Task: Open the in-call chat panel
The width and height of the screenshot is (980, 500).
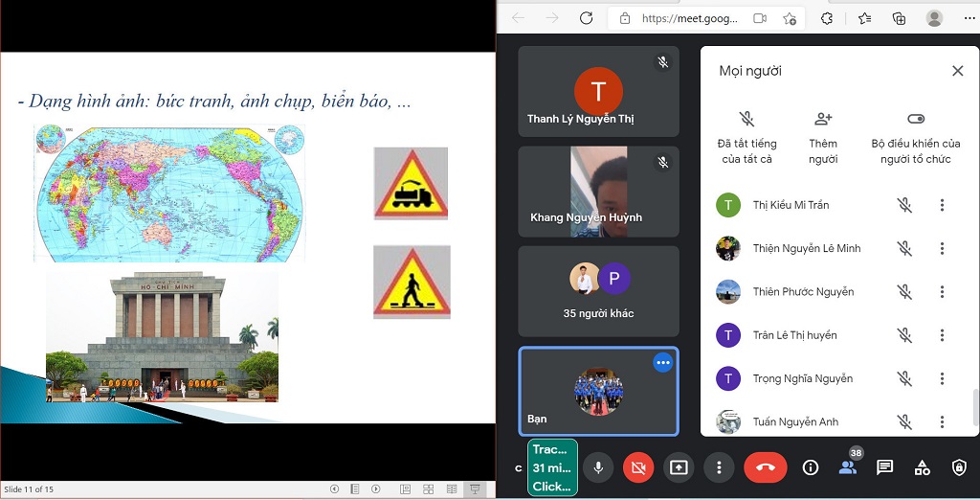Action: [884, 467]
